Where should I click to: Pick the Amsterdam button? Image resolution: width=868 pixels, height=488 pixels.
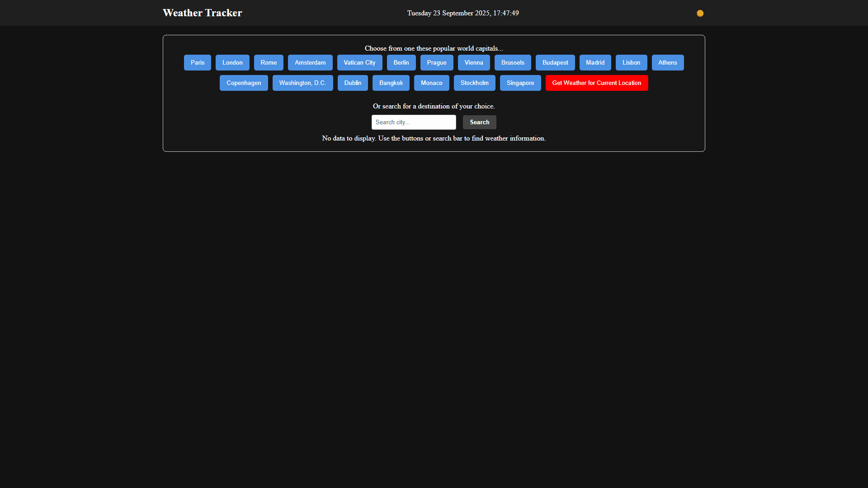click(310, 62)
